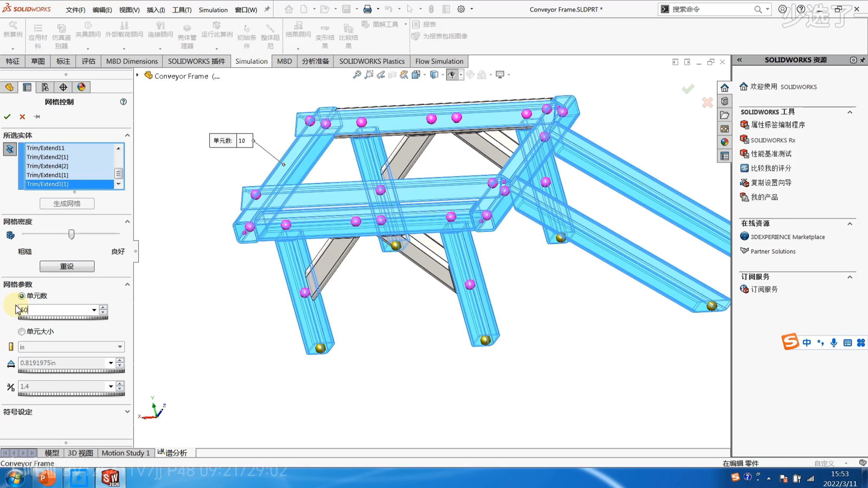This screenshot has width=868, height=488.
Task: Switch to the Flow Simulation tab
Action: (x=439, y=61)
